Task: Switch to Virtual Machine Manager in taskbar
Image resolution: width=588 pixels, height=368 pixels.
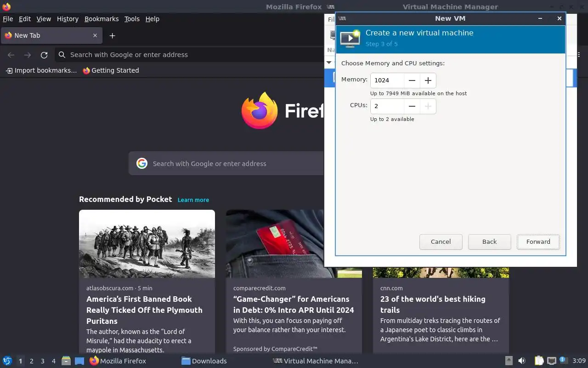Action: [x=316, y=361]
